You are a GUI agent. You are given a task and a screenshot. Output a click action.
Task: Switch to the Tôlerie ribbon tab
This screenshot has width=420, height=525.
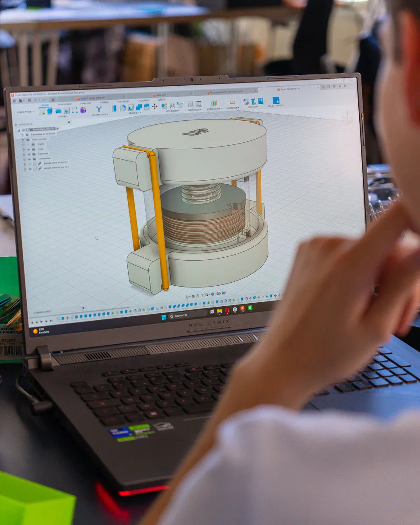click(x=104, y=102)
